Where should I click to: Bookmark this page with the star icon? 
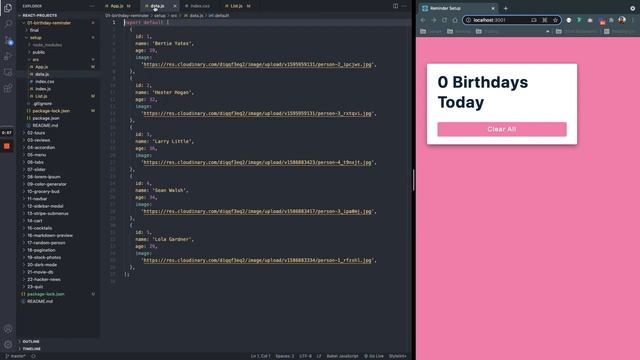point(555,20)
